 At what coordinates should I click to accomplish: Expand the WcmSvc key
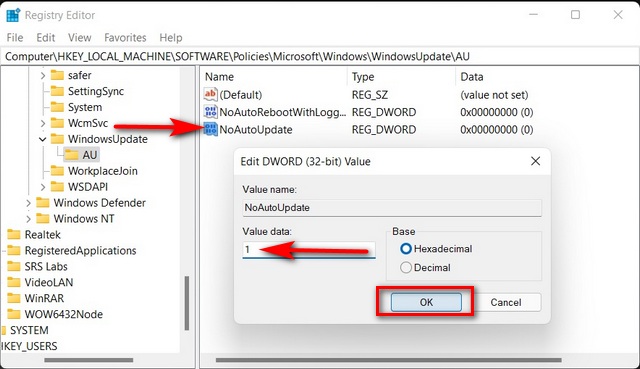43,123
